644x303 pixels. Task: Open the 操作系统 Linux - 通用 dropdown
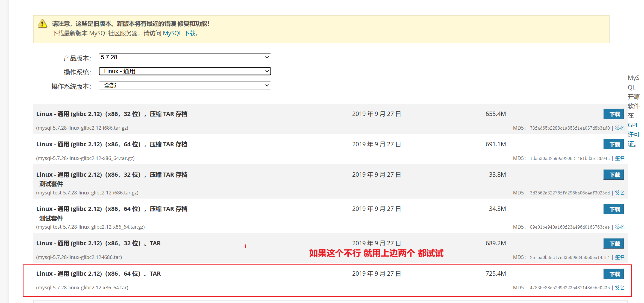tap(185, 71)
